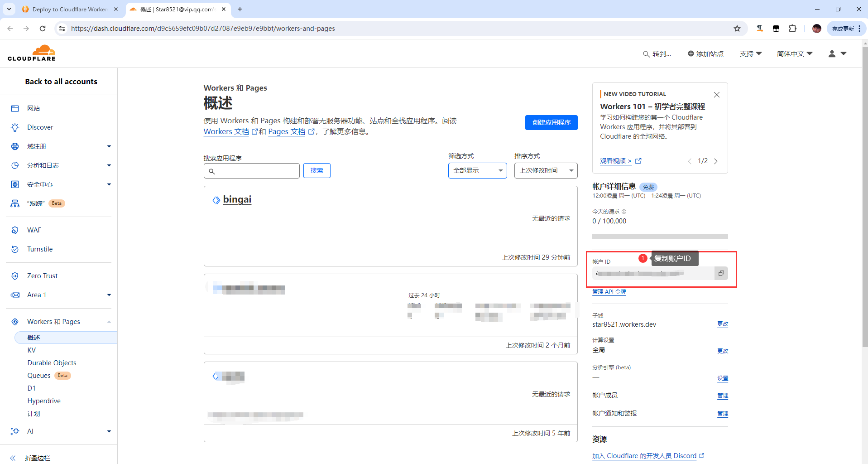Close the Deploy to Cloudflare Workers tab
The height and width of the screenshot is (464, 868).
point(116,9)
